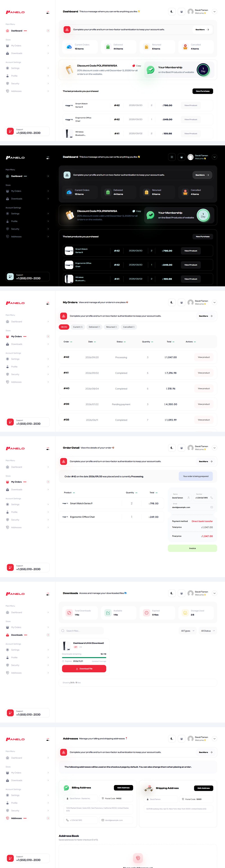Open shopping basket on Downloads screen

(182, 593)
